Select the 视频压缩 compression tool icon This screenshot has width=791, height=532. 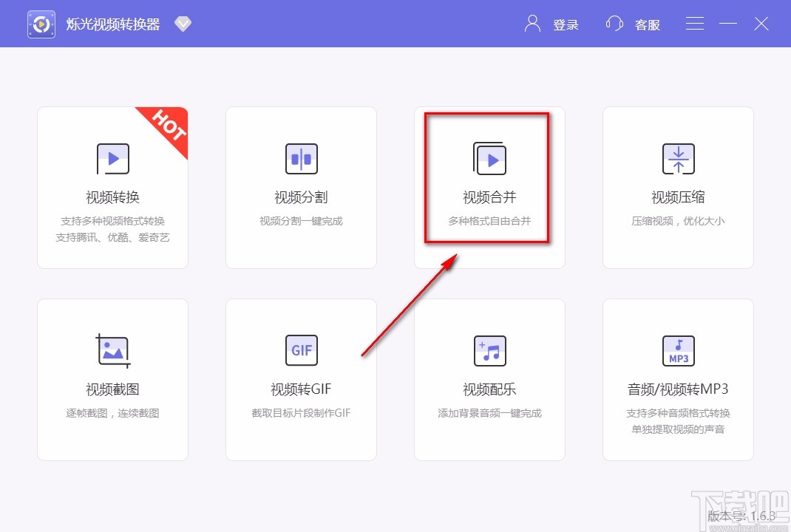(678, 159)
